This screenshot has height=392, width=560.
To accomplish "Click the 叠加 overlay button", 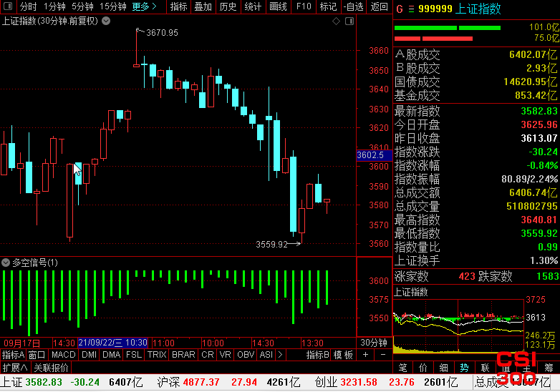I will point(203,6).
